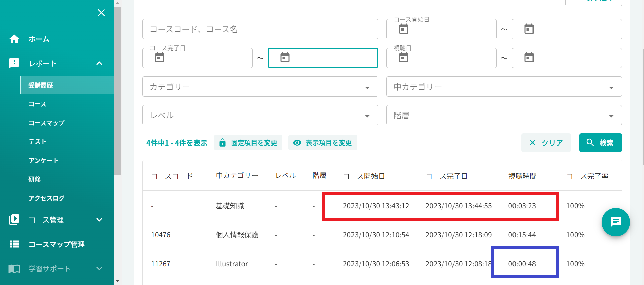The width and height of the screenshot is (644, 285).
Task: Click the Report speech-bubble icon
Action: pos(14,63)
